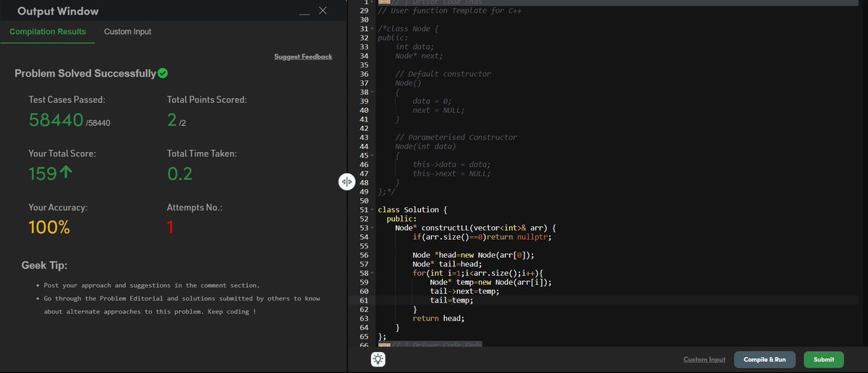Screen dimensions: 868x373
Task: Click the Attempts No. value 1
Action: pos(171,227)
